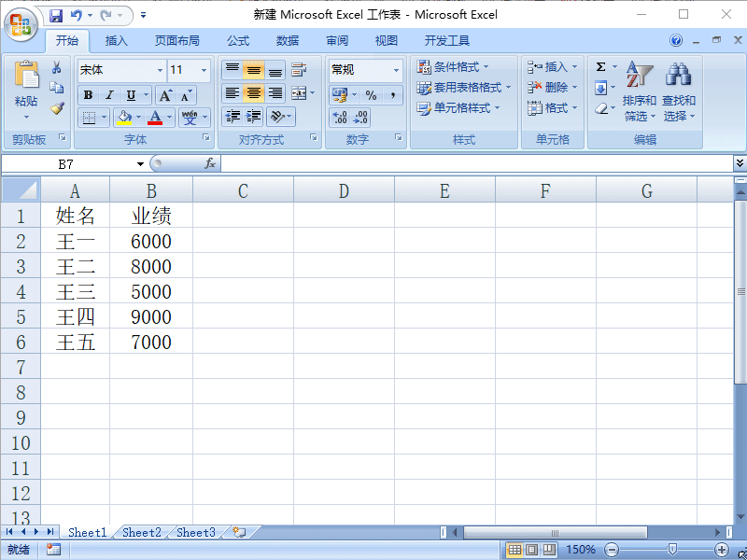Viewport: 747px width, 560px height.
Task: Click Zoom Out minus on the zoom slider
Action: click(613, 550)
